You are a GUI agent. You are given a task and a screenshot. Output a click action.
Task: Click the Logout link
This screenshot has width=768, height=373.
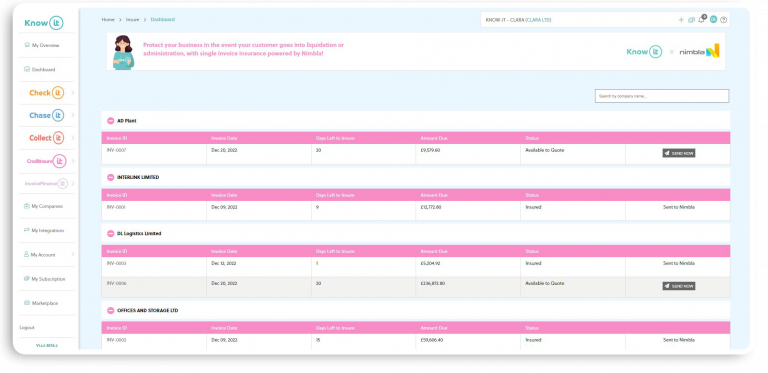(27, 327)
